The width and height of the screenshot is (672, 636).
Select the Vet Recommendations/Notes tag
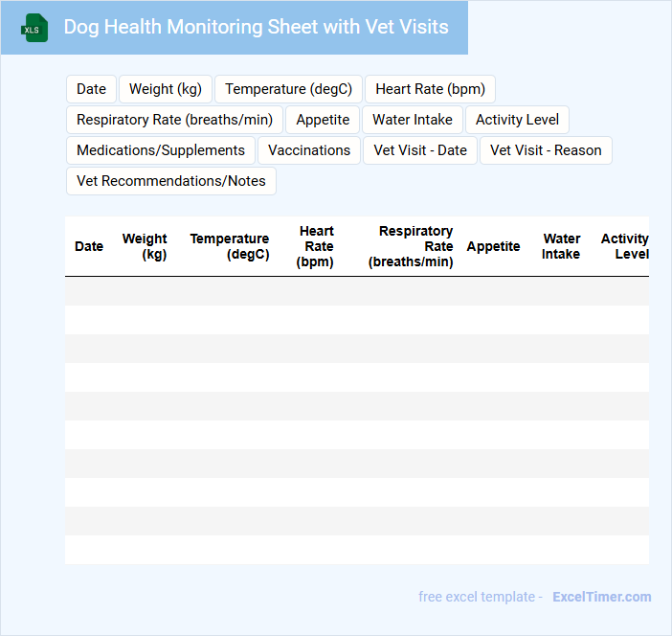(x=171, y=181)
